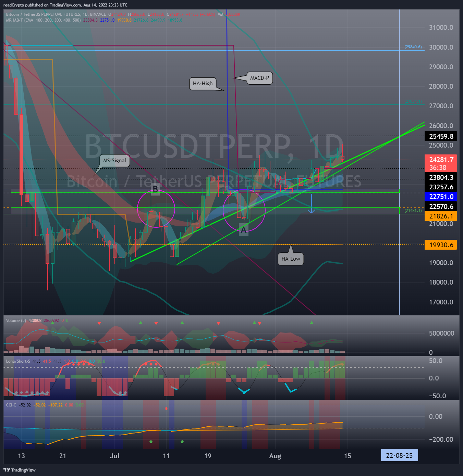Select date 13 on time axis
The image size is (463, 476).
[21, 456]
